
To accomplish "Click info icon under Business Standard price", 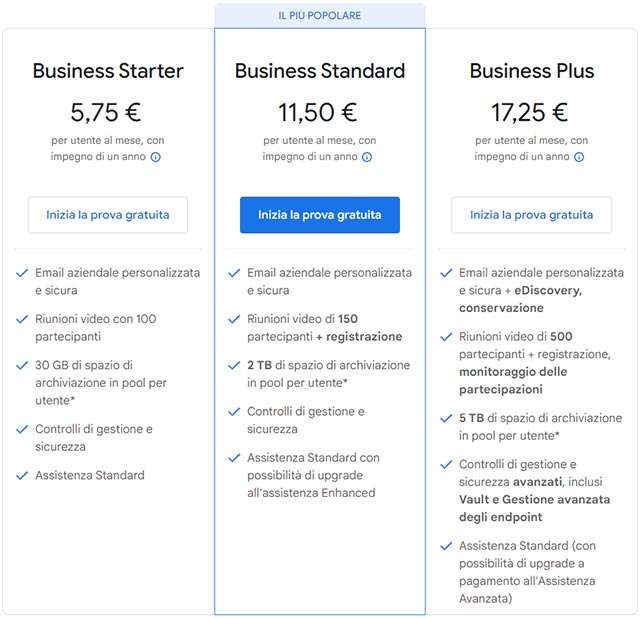I will coord(367,157).
